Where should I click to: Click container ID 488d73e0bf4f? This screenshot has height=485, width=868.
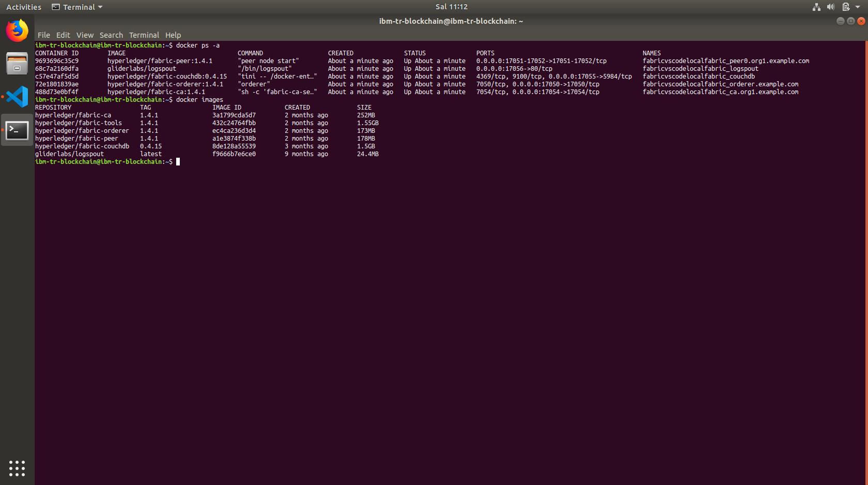point(57,92)
